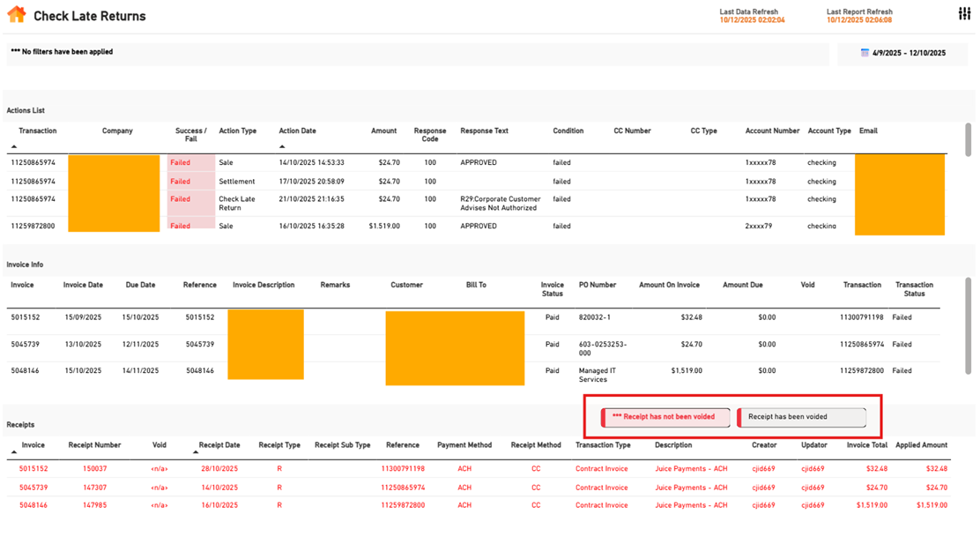The height and width of the screenshot is (544, 980).
Task: Click the Response Text column header
Action: pos(485,131)
